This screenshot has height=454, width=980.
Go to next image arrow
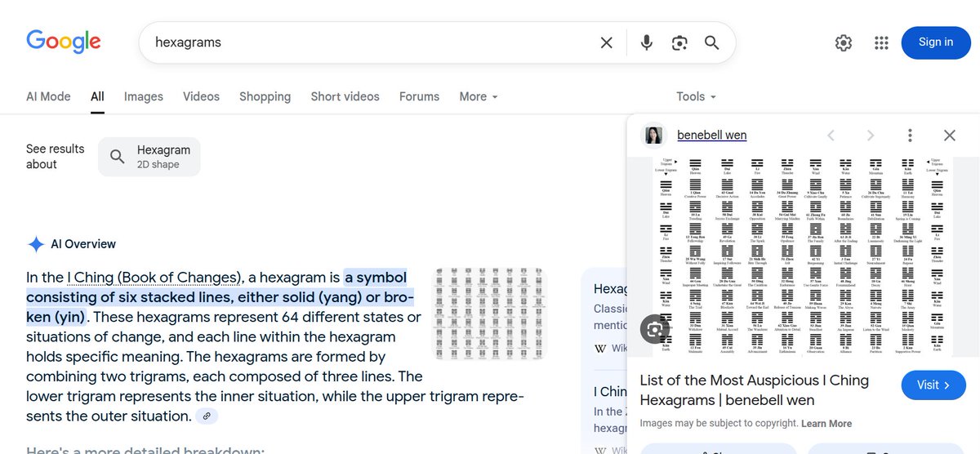(x=871, y=136)
